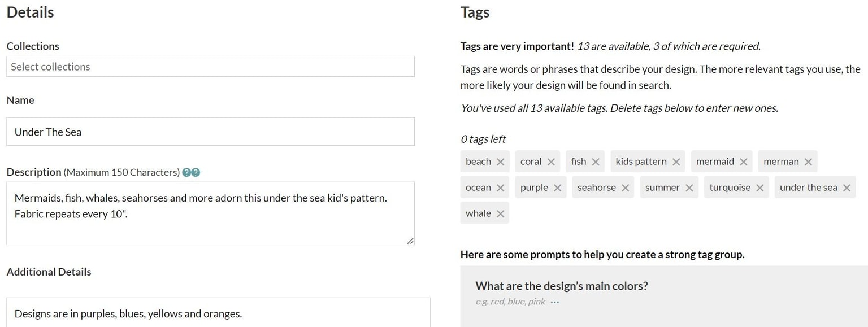
Task: Remove the under the sea tag
Action: tap(847, 188)
